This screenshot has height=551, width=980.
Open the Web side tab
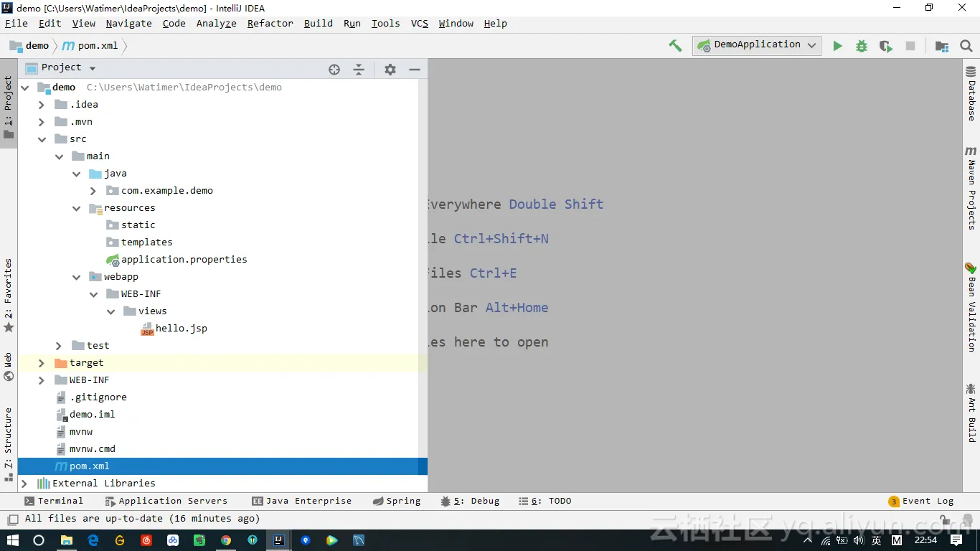tap(9, 367)
